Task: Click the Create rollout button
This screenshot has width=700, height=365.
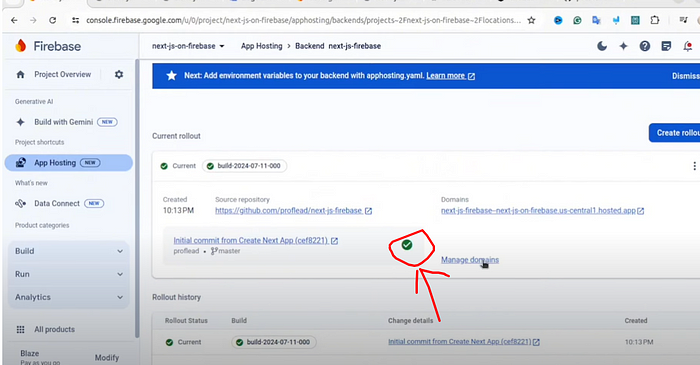Action: tap(675, 133)
